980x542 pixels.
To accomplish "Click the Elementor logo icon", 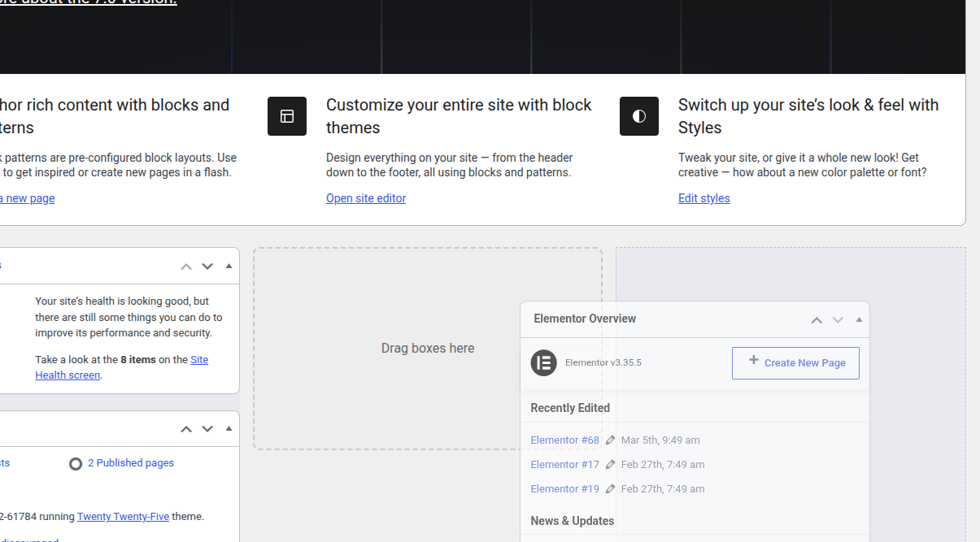I will point(543,362).
